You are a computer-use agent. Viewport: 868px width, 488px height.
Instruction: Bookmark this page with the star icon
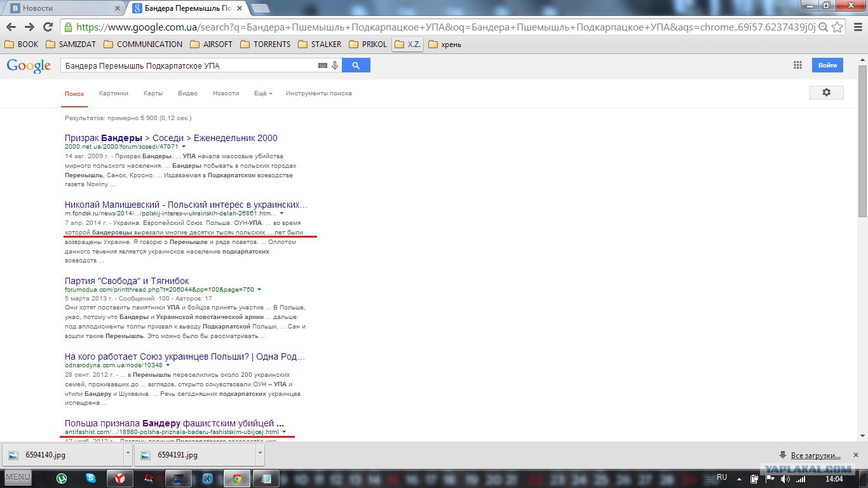[837, 27]
